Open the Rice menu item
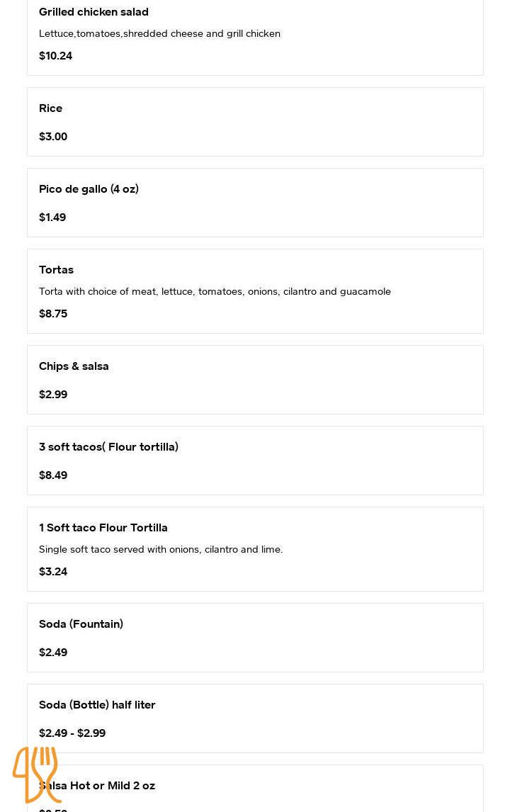This screenshot has width=510, height=812. tap(50, 108)
